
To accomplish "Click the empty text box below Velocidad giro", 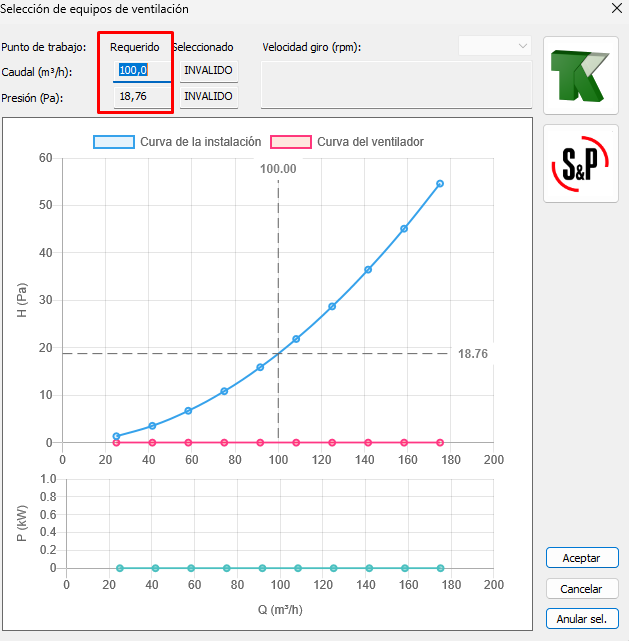I will click(x=396, y=85).
